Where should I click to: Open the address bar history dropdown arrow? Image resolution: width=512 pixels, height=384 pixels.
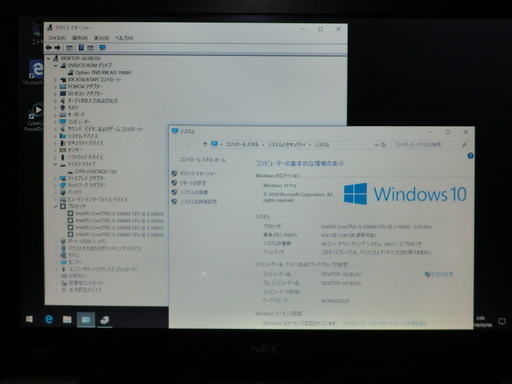376,145
